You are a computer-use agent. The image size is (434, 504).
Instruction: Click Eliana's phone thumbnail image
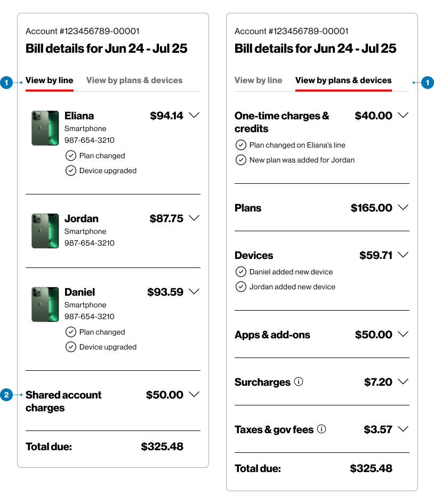point(45,127)
